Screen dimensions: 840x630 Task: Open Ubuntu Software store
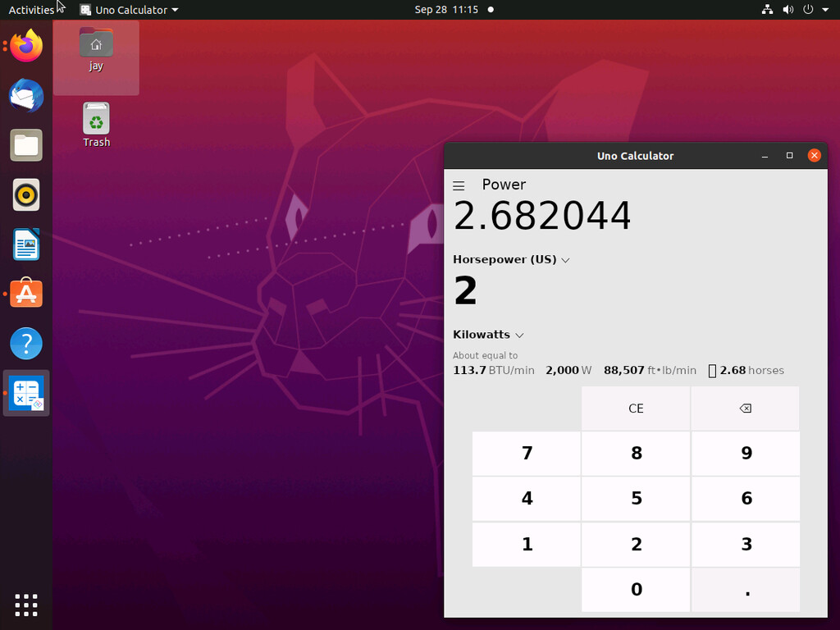(26, 294)
